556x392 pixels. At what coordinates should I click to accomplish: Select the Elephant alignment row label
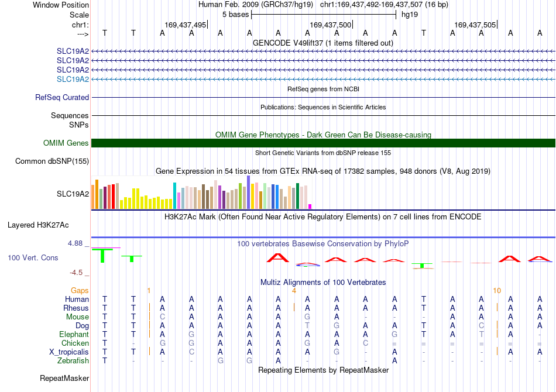coord(74,335)
